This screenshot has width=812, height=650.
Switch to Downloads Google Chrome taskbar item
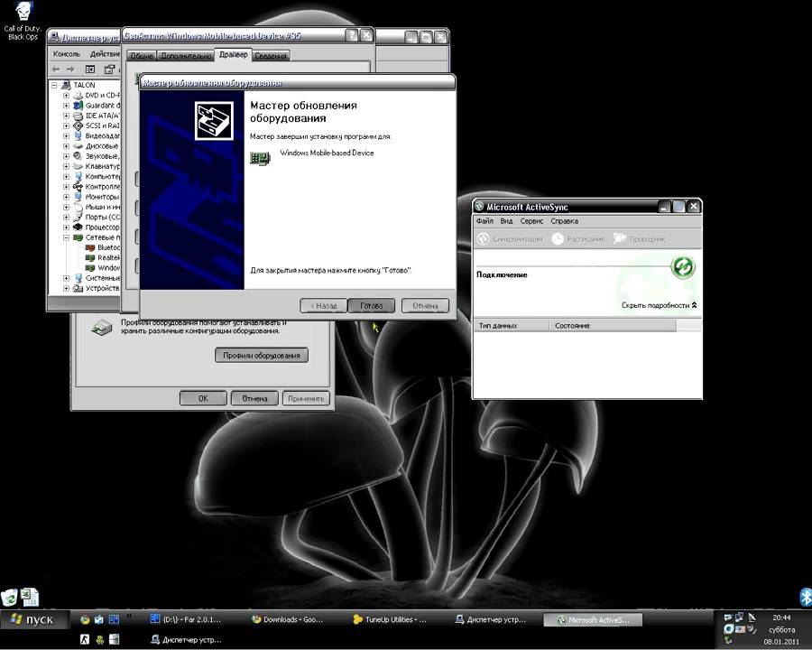[288, 619]
